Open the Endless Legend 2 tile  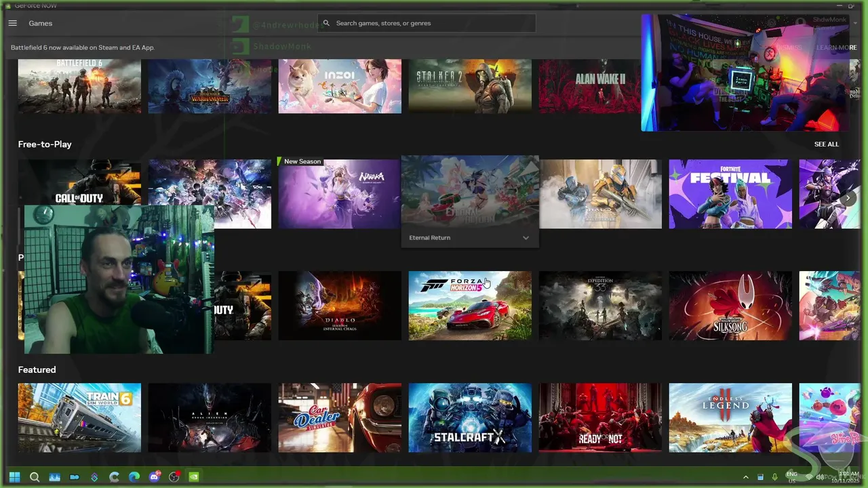point(730,418)
